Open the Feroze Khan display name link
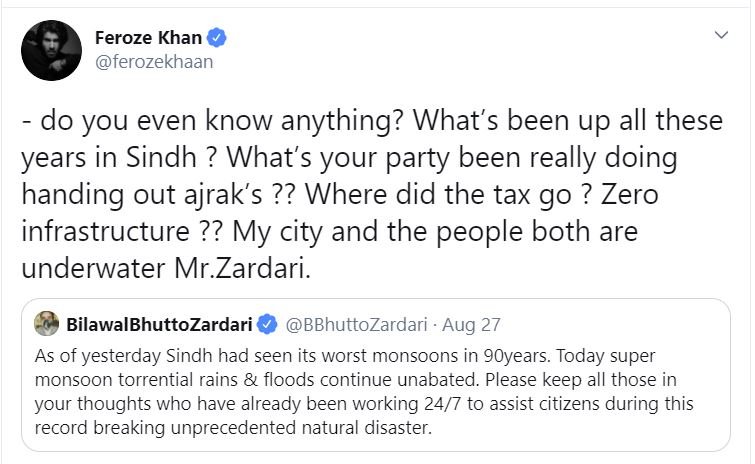755x464 pixels. pos(147,38)
